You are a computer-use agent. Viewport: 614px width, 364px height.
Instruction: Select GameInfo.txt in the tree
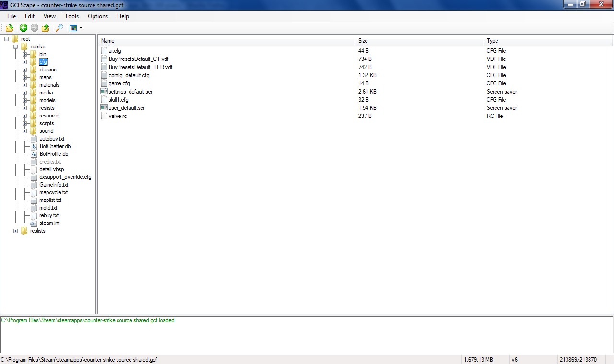tap(54, 185)
